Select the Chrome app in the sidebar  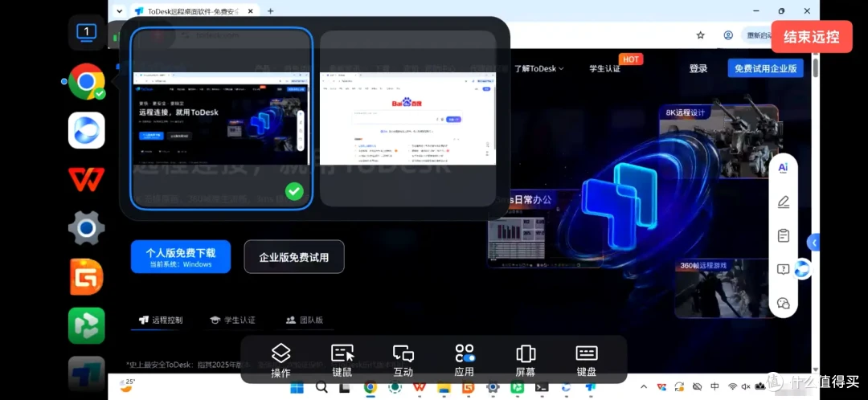[86, 82]
